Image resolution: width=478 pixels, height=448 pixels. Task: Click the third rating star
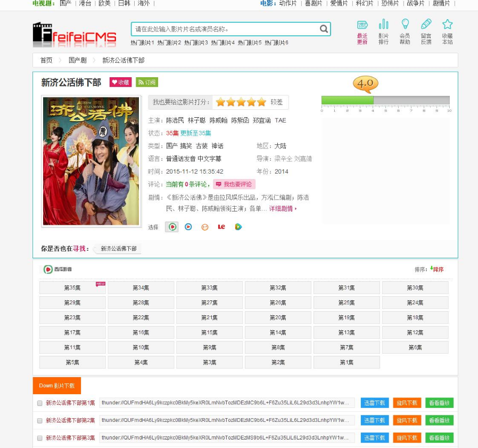pos(241,102)
